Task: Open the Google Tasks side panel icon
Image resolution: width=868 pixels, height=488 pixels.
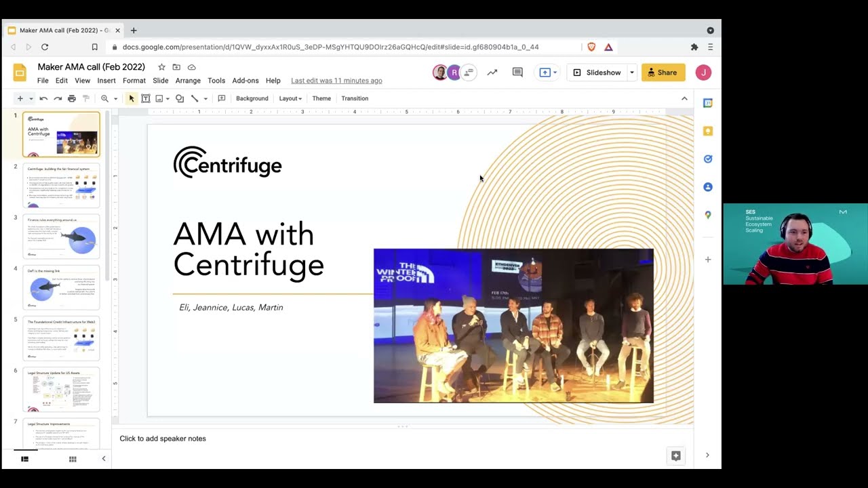Action: 708,159
